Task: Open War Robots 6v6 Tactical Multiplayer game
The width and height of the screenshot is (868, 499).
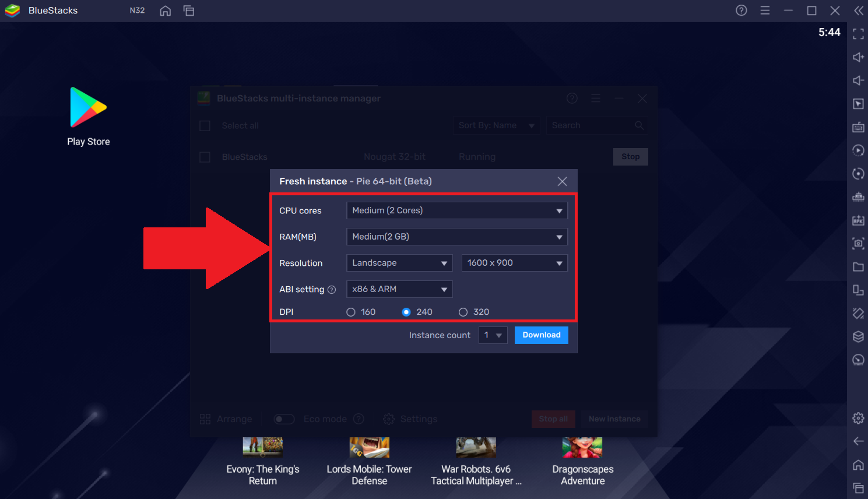Action: coord(476,462)
